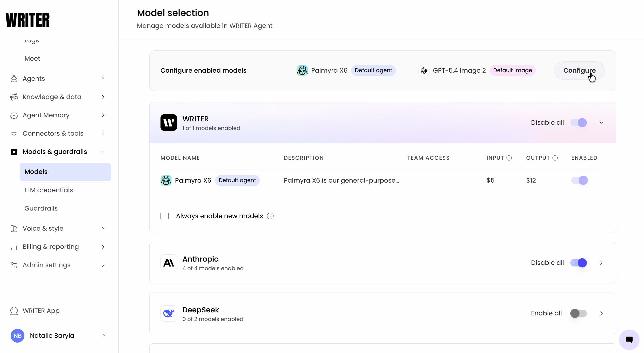Image resolution: width=644 pixels, height=353 pixels.
Task: Click the Model selection page heading
Action: (173, 13)
